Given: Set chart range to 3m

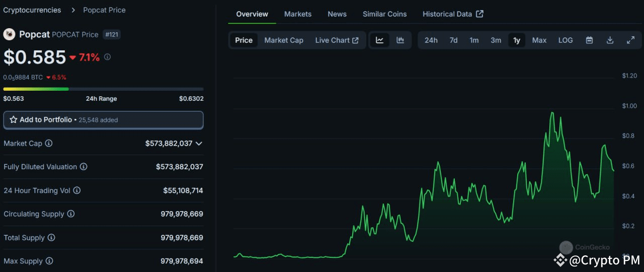Looking at the screenshot, I should pos(496,40).
